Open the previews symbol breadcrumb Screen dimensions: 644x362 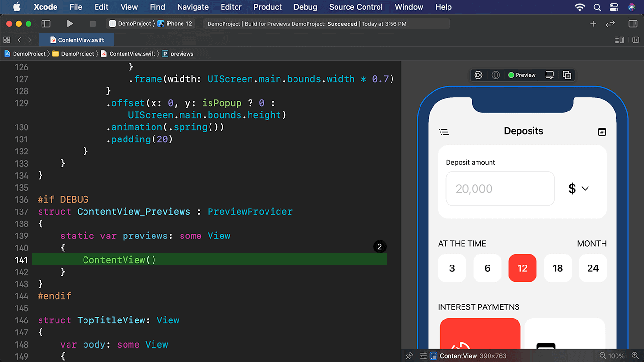[x=177, y=54]
